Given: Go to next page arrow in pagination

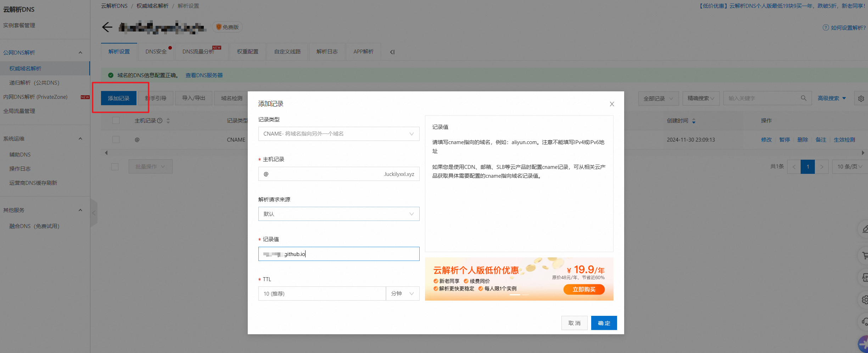Looking at the screenshot, I should pos(822,166).
